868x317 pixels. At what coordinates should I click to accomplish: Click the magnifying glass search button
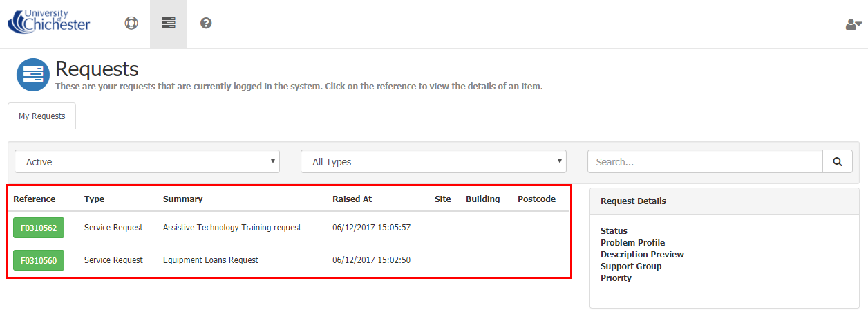tap(837, 161)
